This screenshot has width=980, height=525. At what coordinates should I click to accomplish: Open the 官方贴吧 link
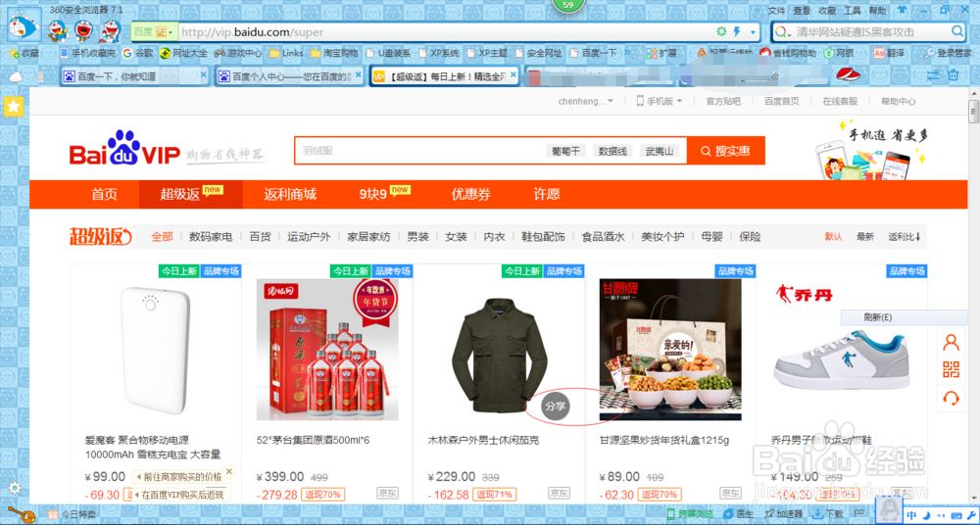click(723, 101)
